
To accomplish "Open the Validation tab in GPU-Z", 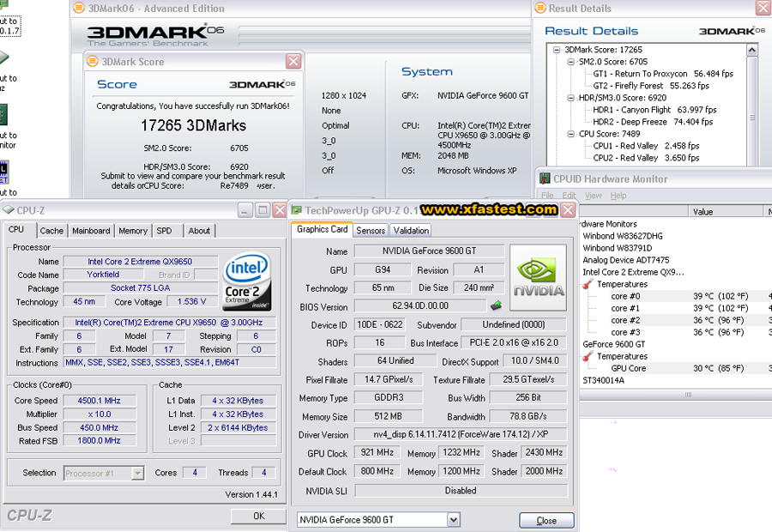I will (x=411, y=231).
